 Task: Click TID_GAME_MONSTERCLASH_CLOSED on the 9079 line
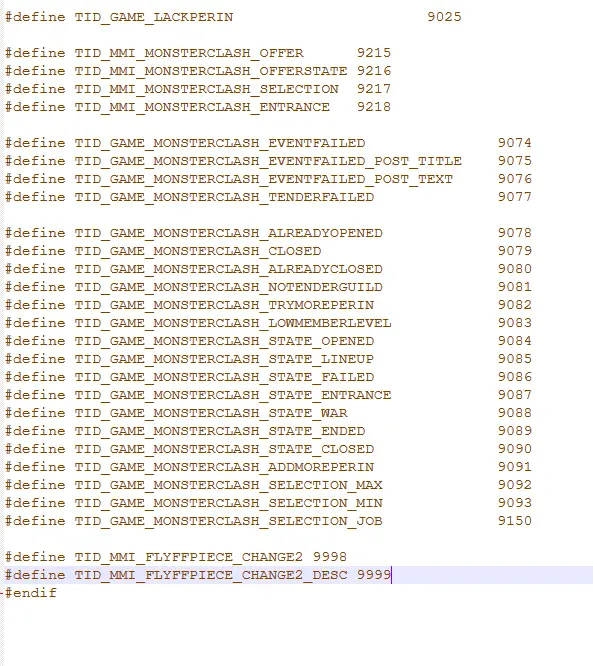click(198, 251)
